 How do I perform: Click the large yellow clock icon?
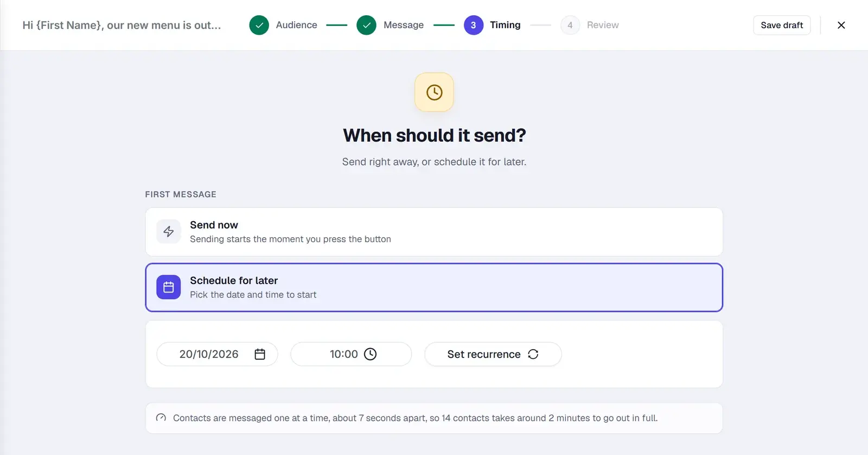[434, 92]
